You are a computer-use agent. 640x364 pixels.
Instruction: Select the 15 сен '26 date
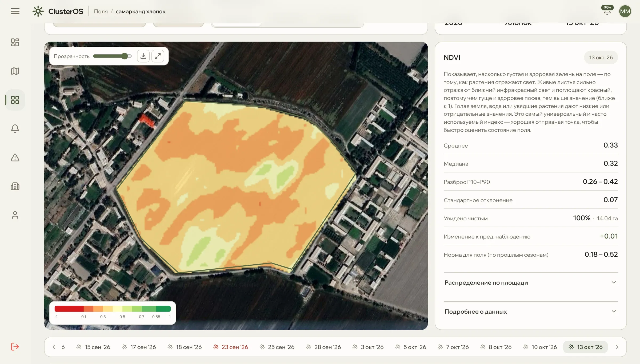(x=93, y=347)
